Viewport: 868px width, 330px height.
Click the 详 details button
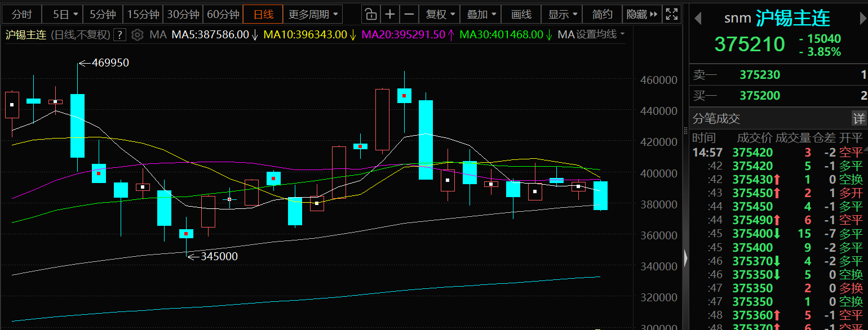click(858, 119)
